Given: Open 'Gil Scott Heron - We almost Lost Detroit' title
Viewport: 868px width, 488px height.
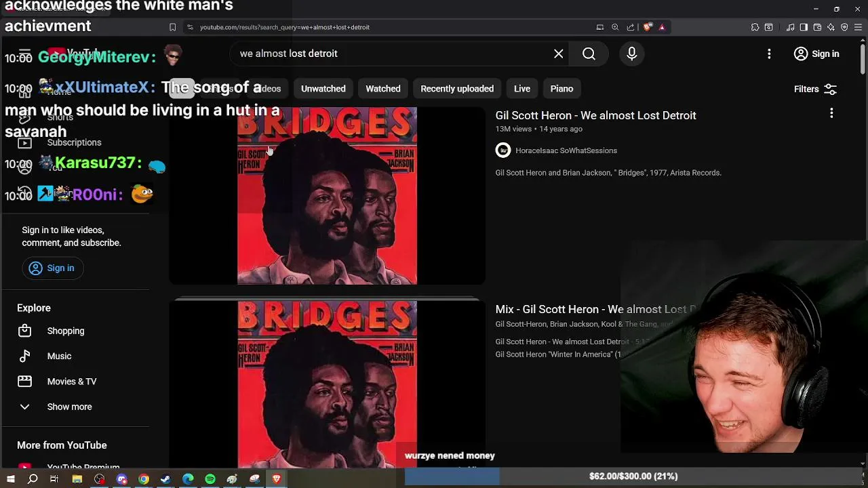Looking at the screenshot, I should (595, 115).
